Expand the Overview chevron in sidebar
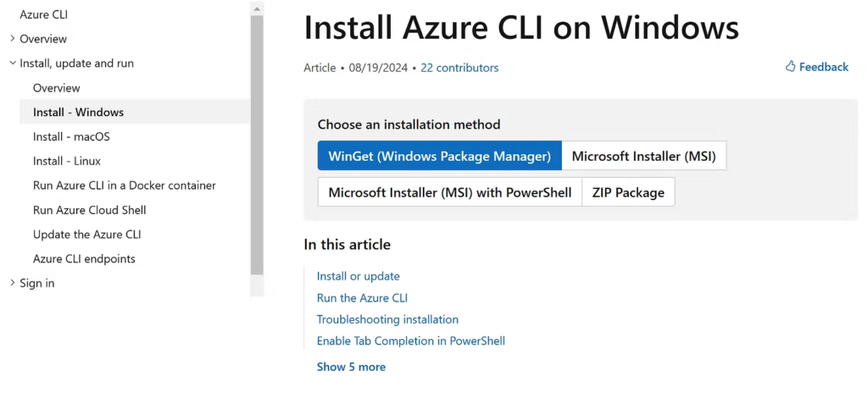Screen dimensions: 868x393 pyautogui.click(x=13, y=39)
